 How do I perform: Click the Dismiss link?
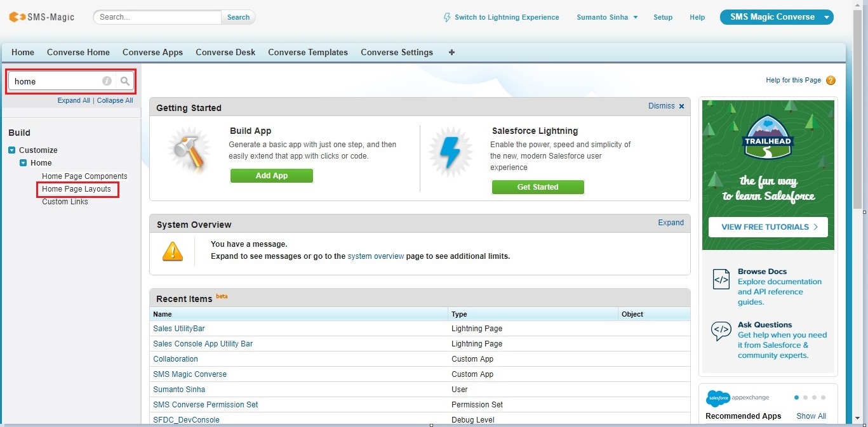tap(662, 106)
